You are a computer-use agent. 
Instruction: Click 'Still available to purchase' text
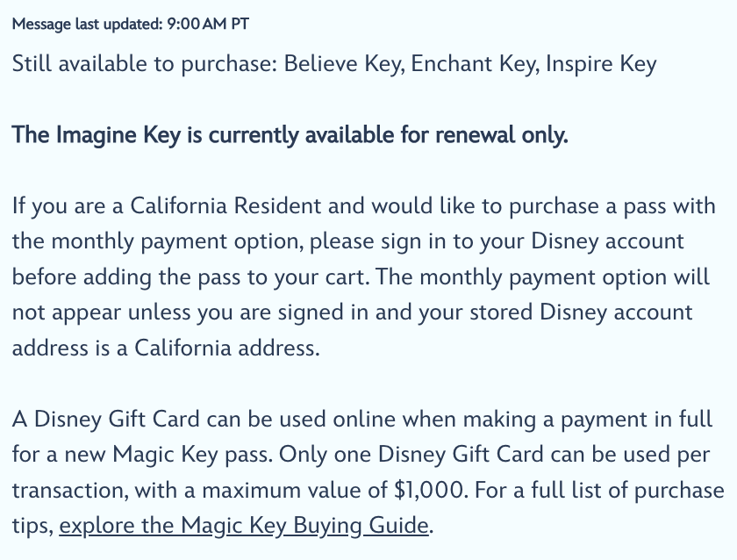click(145, 64)
